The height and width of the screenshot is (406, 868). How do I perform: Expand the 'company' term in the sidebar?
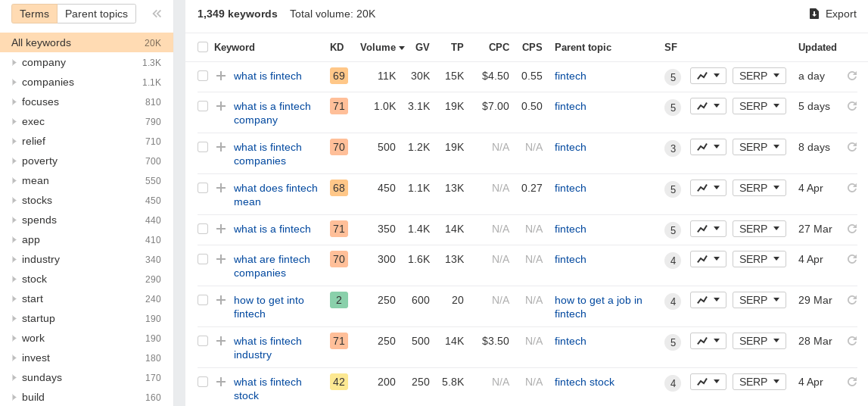tap(14, 63)
